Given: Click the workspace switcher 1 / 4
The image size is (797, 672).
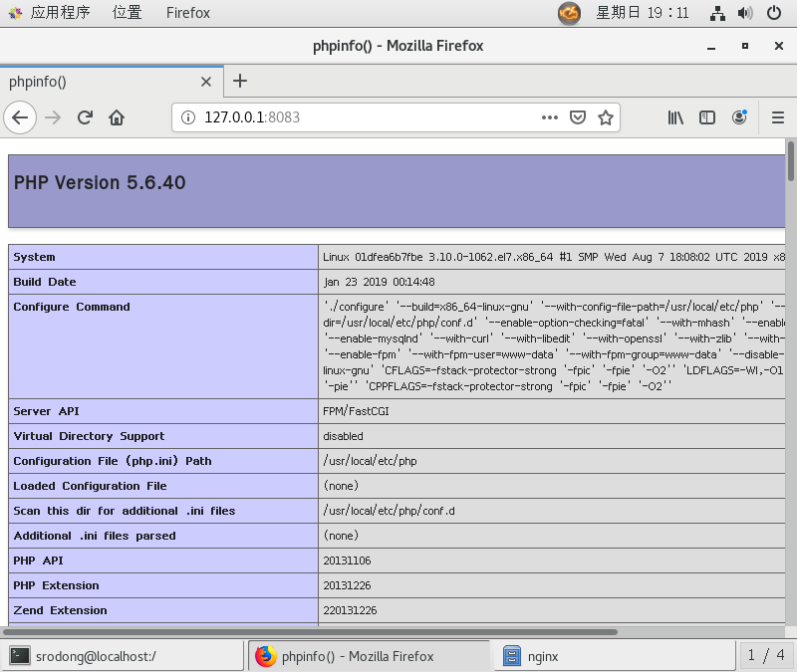Looking at the screenshot, I should [x=766, y=656].
